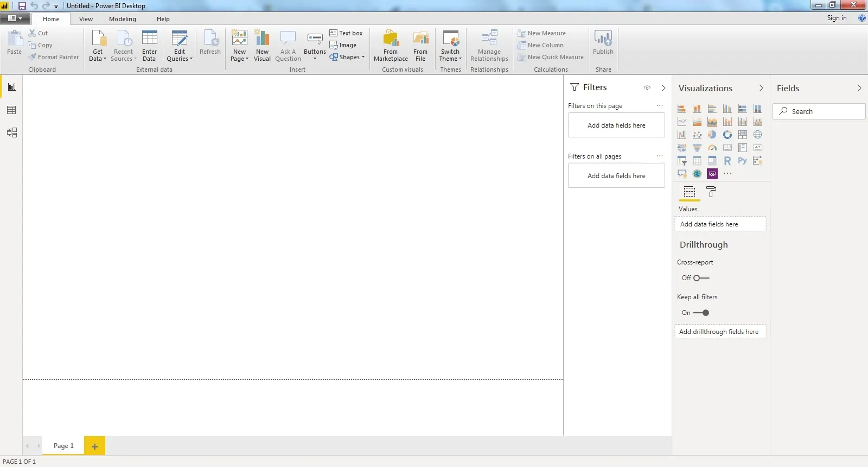Select the Page 1 tab
Screen dimensions: 868x467
coord(63,446)
